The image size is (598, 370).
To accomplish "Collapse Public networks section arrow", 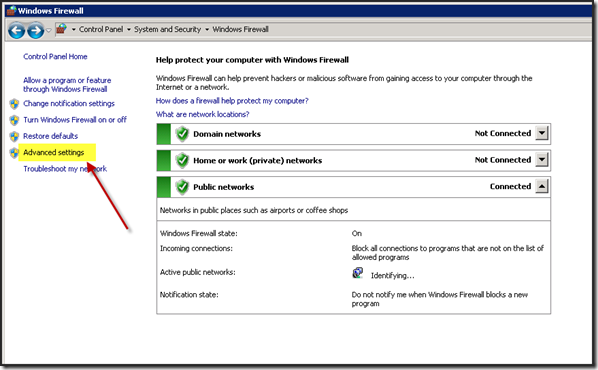I will 542,187.
